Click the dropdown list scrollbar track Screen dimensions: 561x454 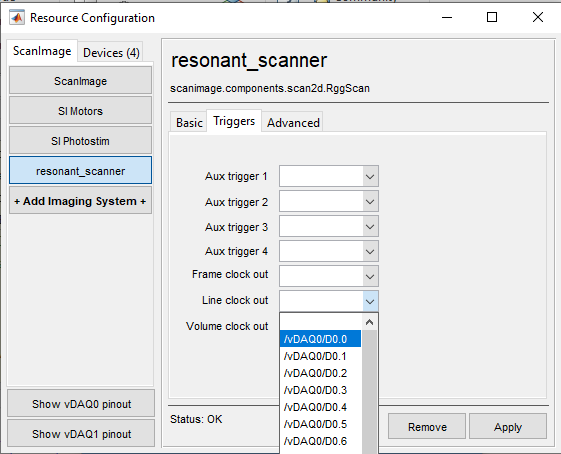[370, 392]
